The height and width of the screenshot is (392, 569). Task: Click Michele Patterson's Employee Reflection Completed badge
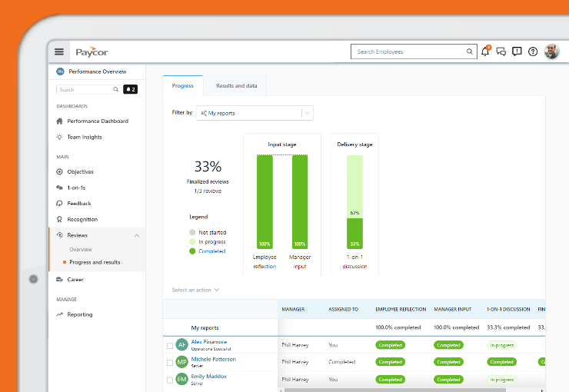390,362
